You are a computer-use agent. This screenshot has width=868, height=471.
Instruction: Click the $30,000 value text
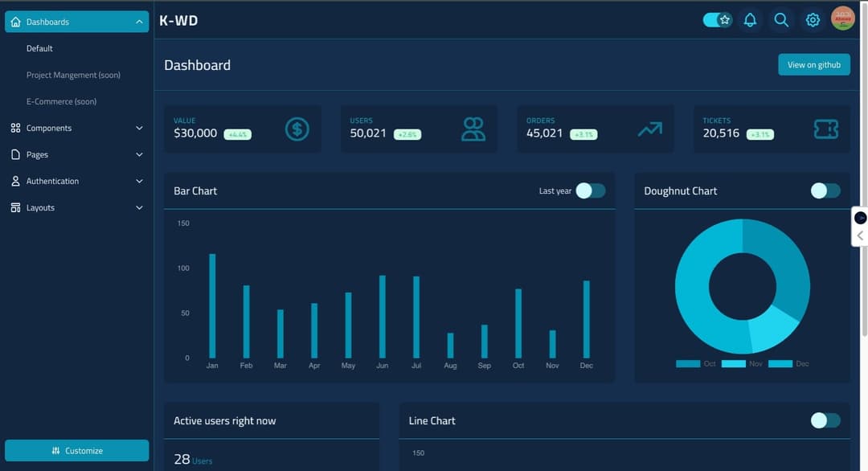pos(195,133)
